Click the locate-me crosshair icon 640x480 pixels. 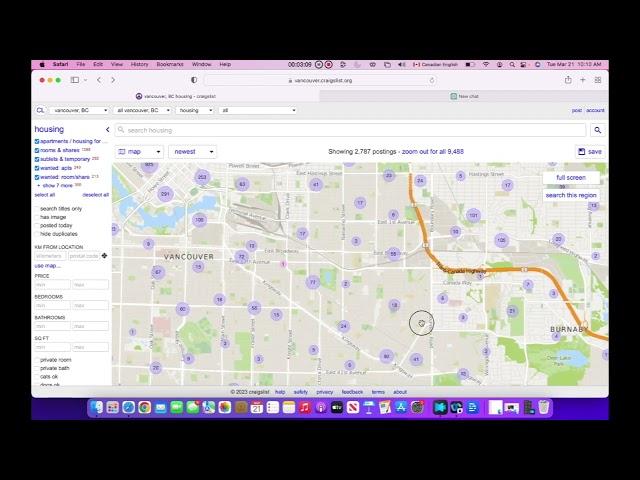104,256
